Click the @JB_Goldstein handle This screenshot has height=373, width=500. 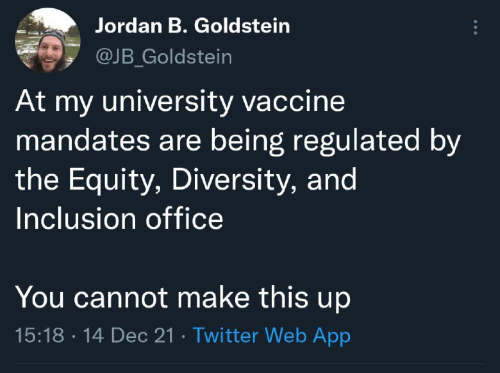pyautogui.click(x=164, y=57)
